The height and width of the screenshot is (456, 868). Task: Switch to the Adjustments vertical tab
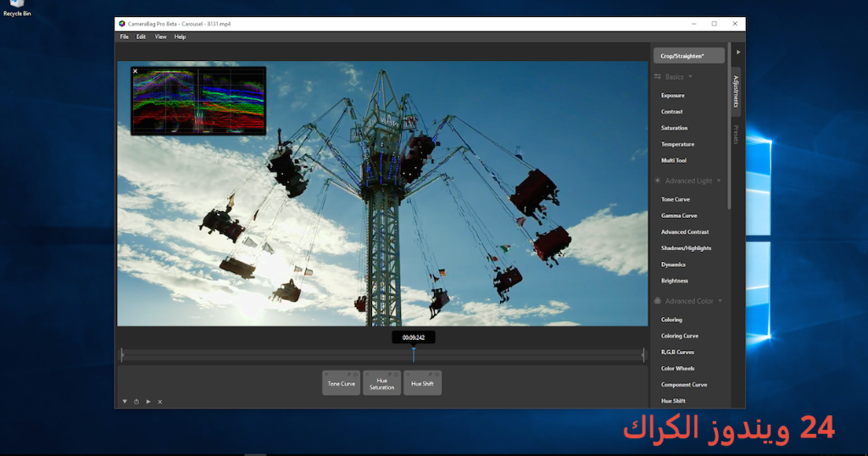[736, 92]
